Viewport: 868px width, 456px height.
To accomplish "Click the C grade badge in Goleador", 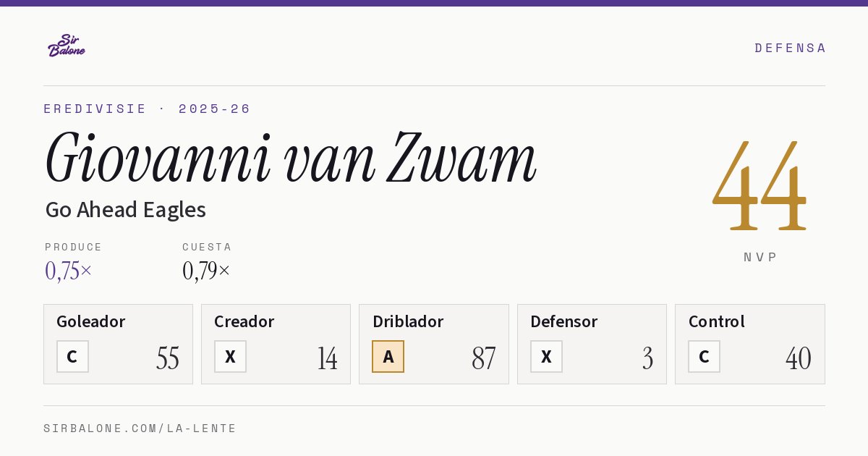I will click(72, 356).
